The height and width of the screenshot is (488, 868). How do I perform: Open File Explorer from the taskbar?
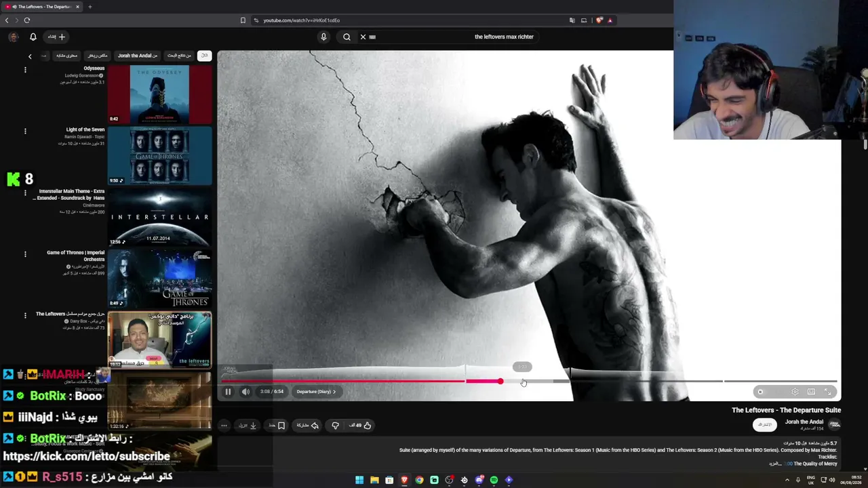tap(374, 480)
